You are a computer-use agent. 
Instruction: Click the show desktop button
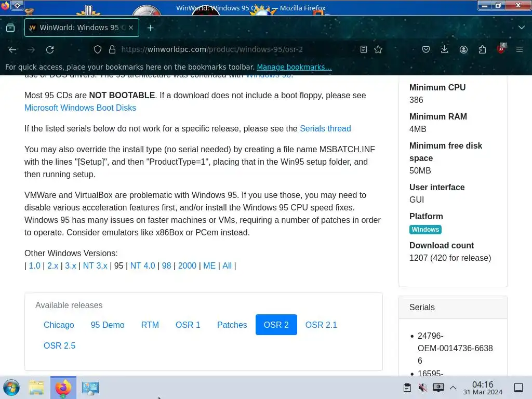518,388
